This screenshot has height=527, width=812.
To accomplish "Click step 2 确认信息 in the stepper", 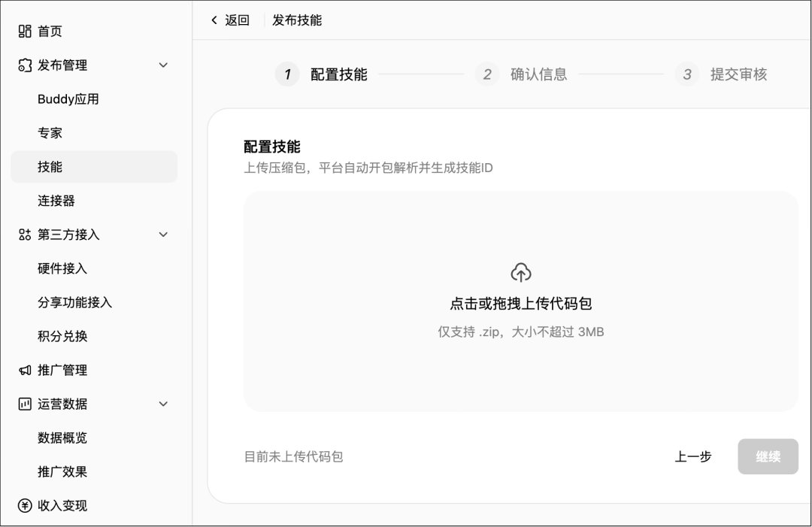I will 521,74.
